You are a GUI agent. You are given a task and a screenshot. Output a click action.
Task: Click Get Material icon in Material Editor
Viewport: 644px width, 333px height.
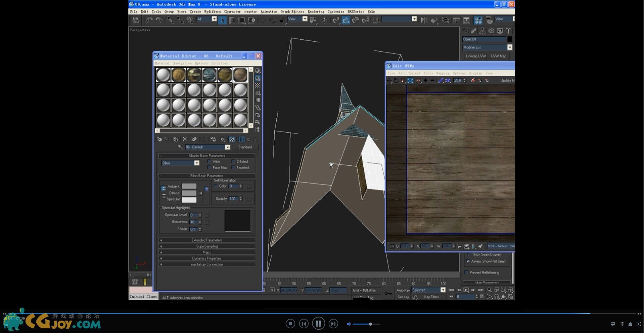coord(159,139)
